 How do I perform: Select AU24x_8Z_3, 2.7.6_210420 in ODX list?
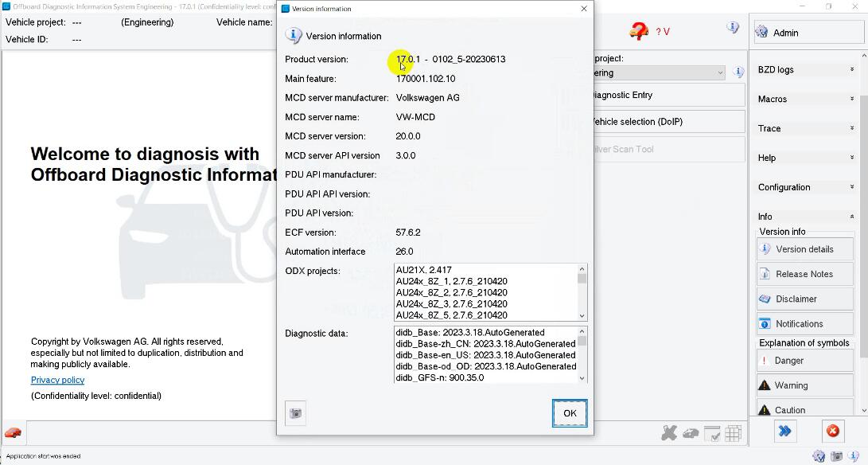coord(452,303)
